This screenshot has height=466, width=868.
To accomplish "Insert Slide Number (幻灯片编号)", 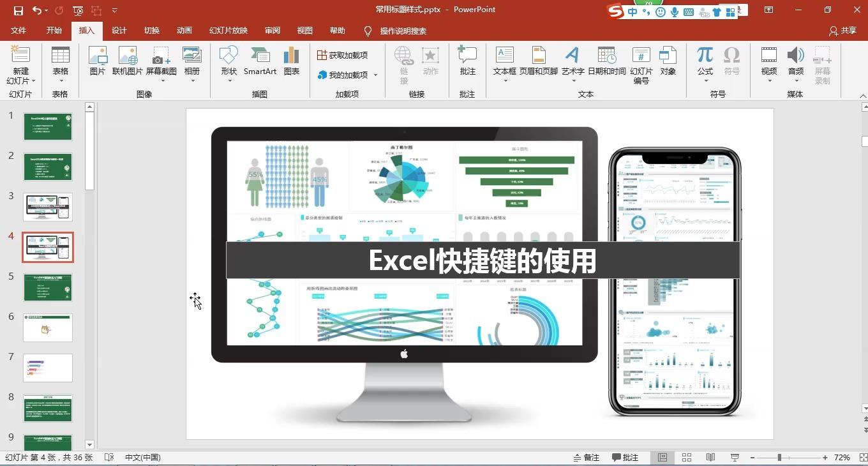I will 641,66.
